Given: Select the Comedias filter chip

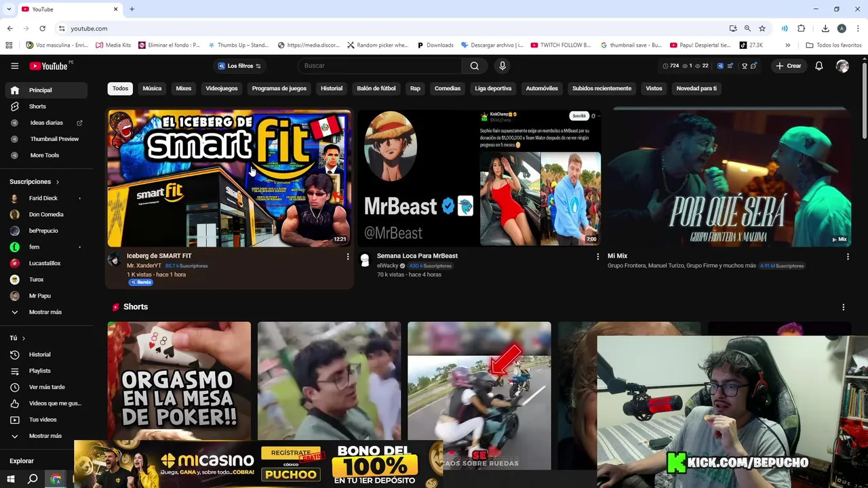Looking at the screenshot, I should pyautogui.click(x=448, y=89).
